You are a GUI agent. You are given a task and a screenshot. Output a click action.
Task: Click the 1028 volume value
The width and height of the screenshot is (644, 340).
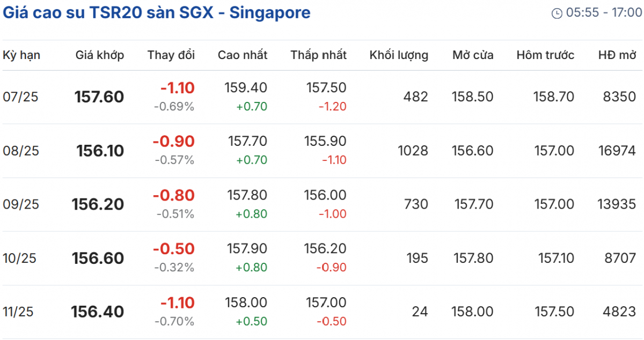[x=413, y=151]
